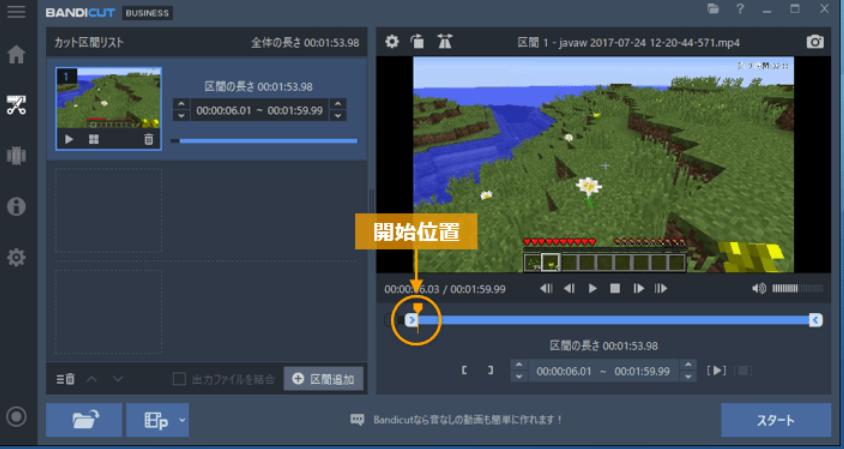Screen dimensions: 844x449
Task: Delete segment 1 with trash icon
Action: pyautogui.click(x=149, y=139)
